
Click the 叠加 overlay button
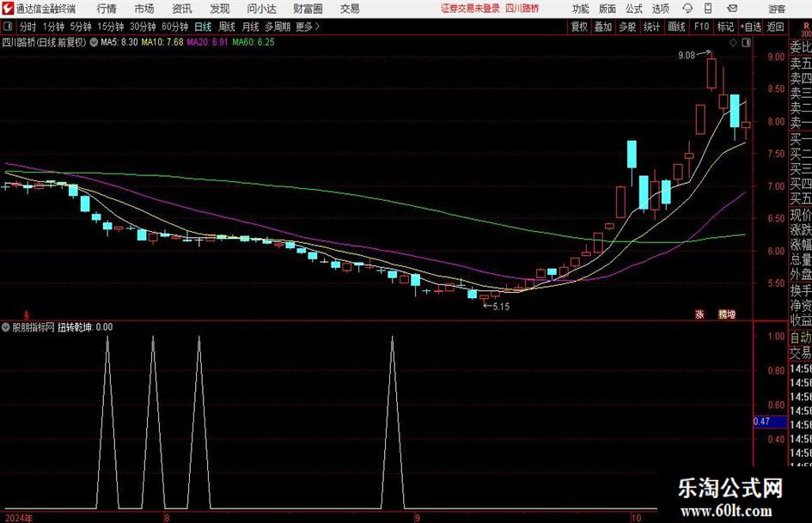tap(603, 27)
